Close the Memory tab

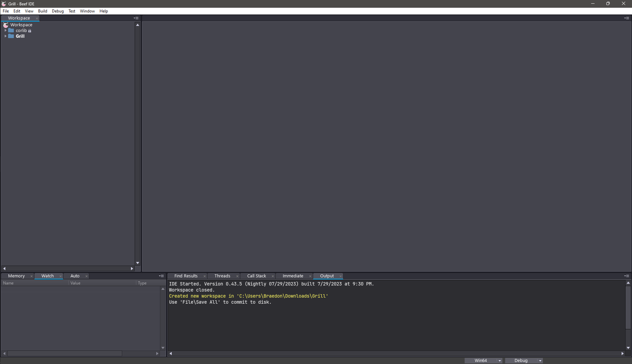(x=31, y=276)
